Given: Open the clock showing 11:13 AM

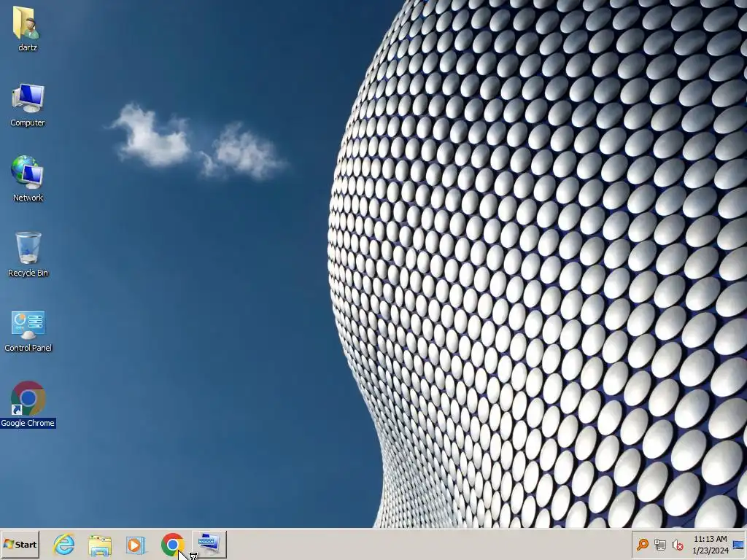Looking at the screenshot, I should pyautogui.click(x=711, y=544).
